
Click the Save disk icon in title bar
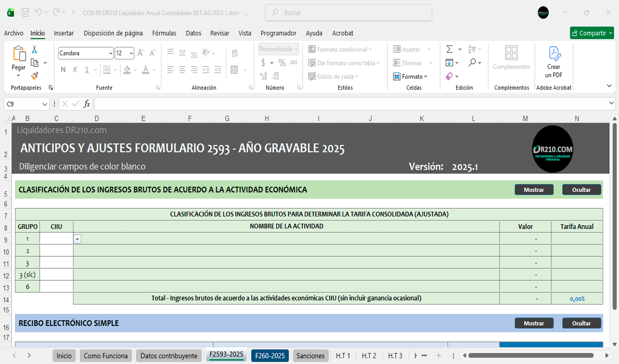click(26, 13)
